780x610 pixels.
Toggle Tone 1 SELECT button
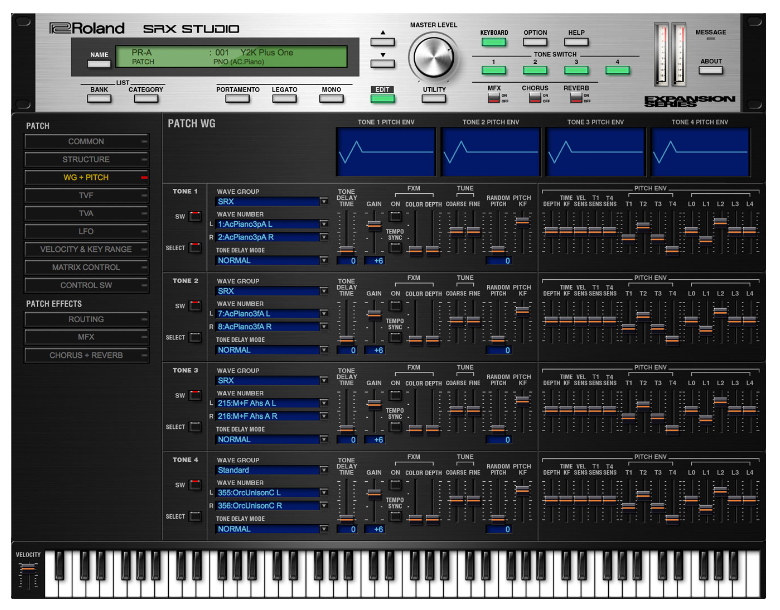tap(195, 247)
